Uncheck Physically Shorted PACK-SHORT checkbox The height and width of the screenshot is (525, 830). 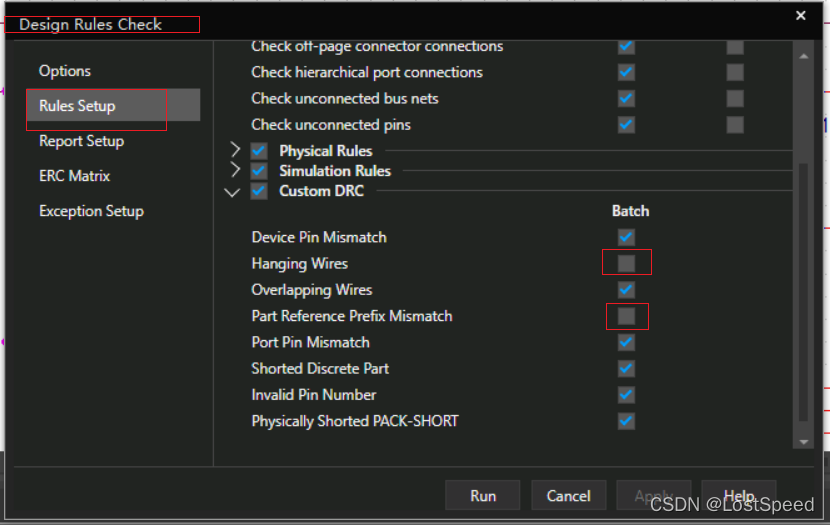626,421
